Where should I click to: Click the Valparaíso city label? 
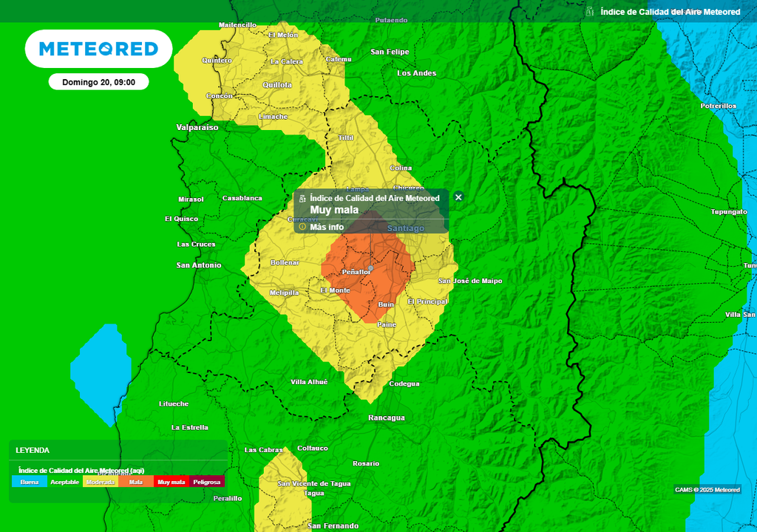pyautogui.click(x=197, y=127)
